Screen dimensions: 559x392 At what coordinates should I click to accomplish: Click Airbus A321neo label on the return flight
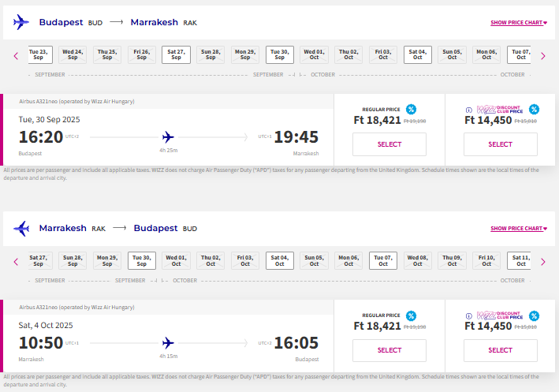(x=76, y=307)
